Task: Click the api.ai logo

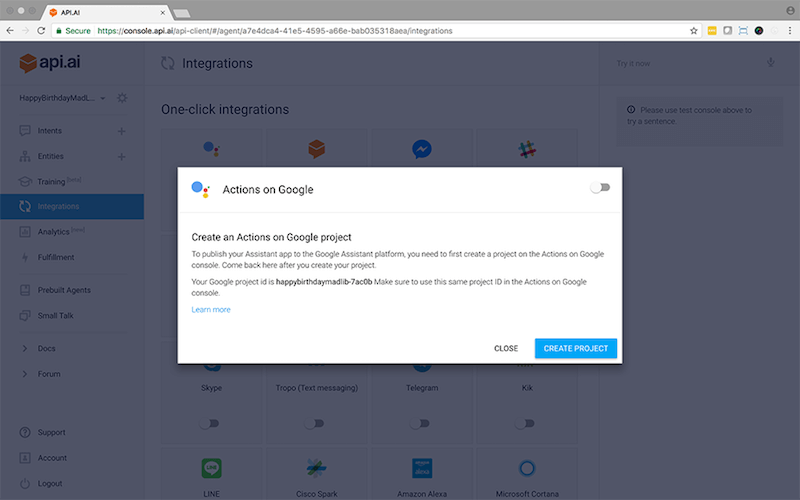Action: (50, 63)
